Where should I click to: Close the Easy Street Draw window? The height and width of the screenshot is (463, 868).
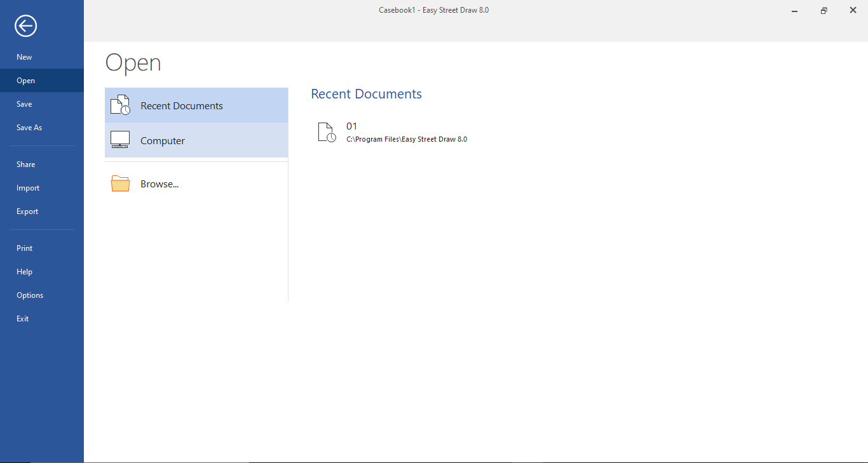pyautogui.click(x=853, y=10)
